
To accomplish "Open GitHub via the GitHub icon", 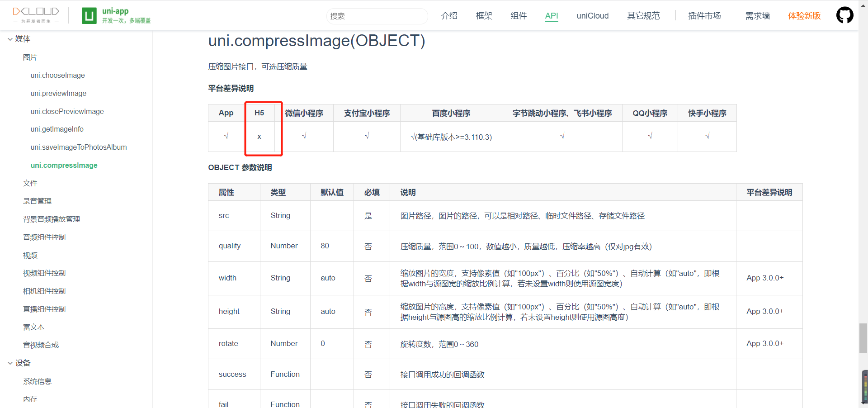I will coord(844,14).
